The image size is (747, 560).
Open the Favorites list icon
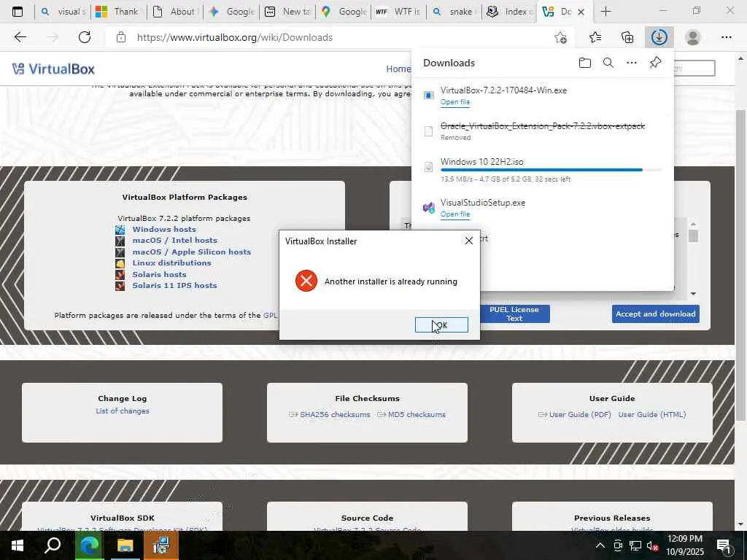click(595, 37)
